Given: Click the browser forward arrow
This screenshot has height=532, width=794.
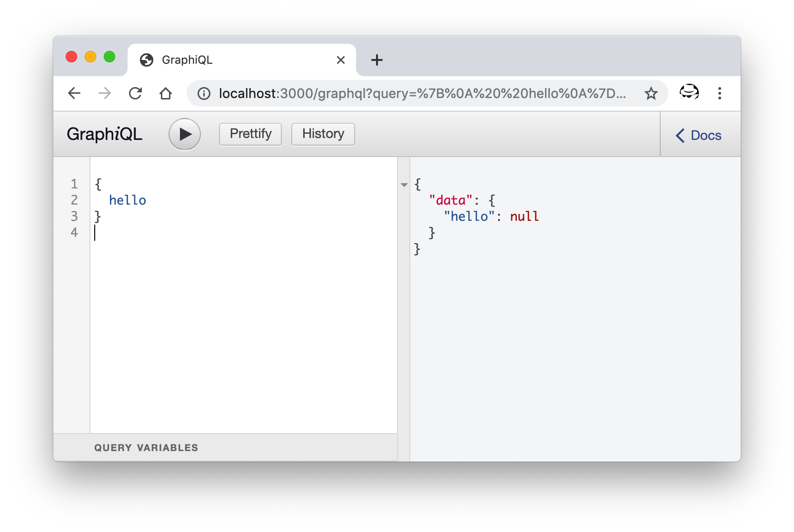Looking at the screenshot, I should point(105,93).
